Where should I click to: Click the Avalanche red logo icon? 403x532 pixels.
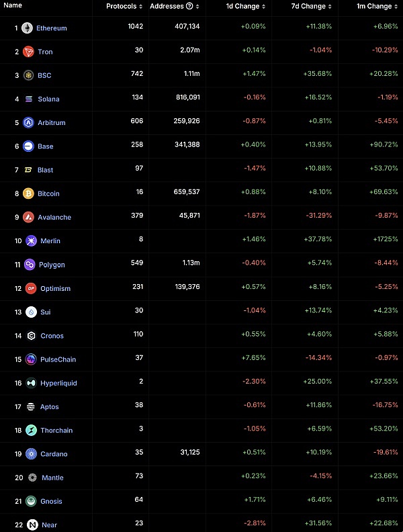(x=28, y=217)
